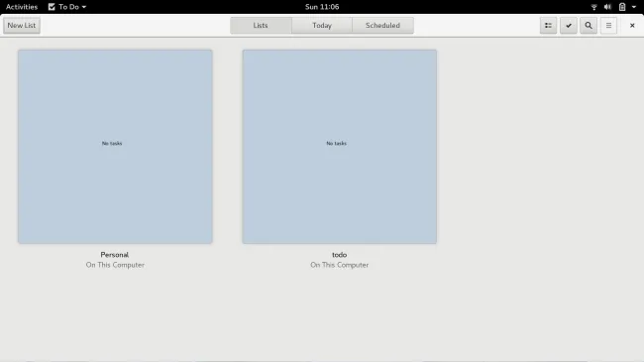Switch to the Scheduled tab
The image size is (644, 362).
(x=382, y=26)
